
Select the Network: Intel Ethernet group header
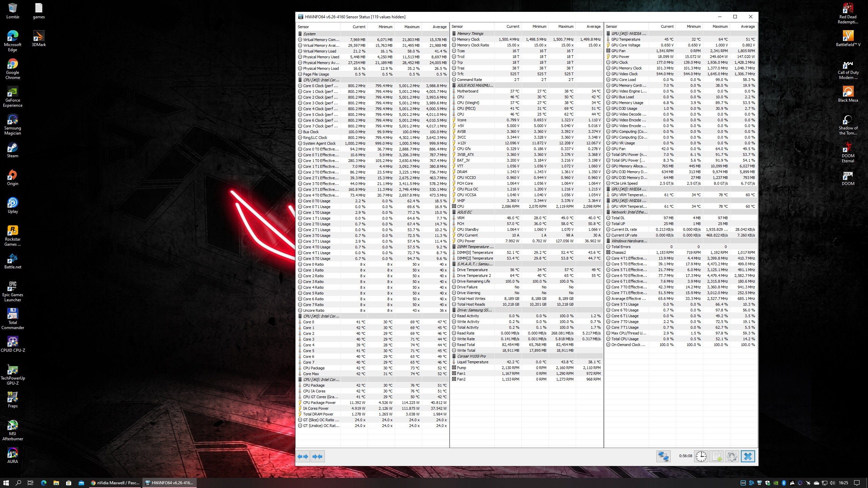click(x=681, y=212)
